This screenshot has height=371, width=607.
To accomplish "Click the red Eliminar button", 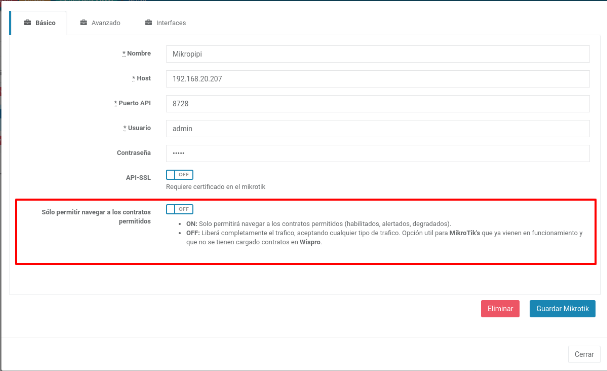I will pos(500,309).
